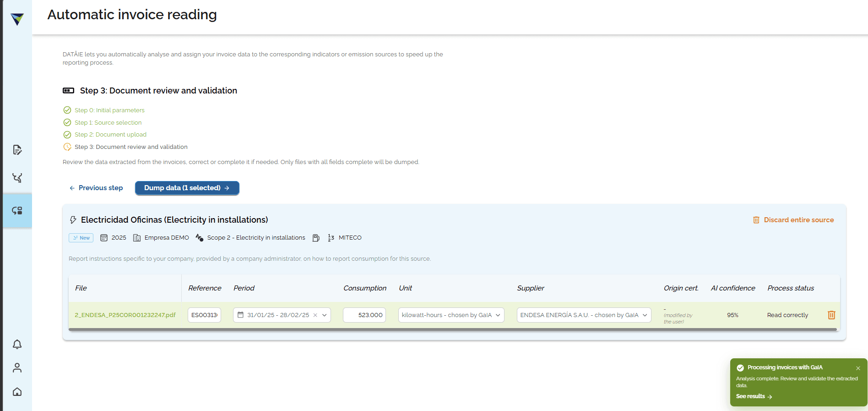Click the Reference input field

coord(204,315)
